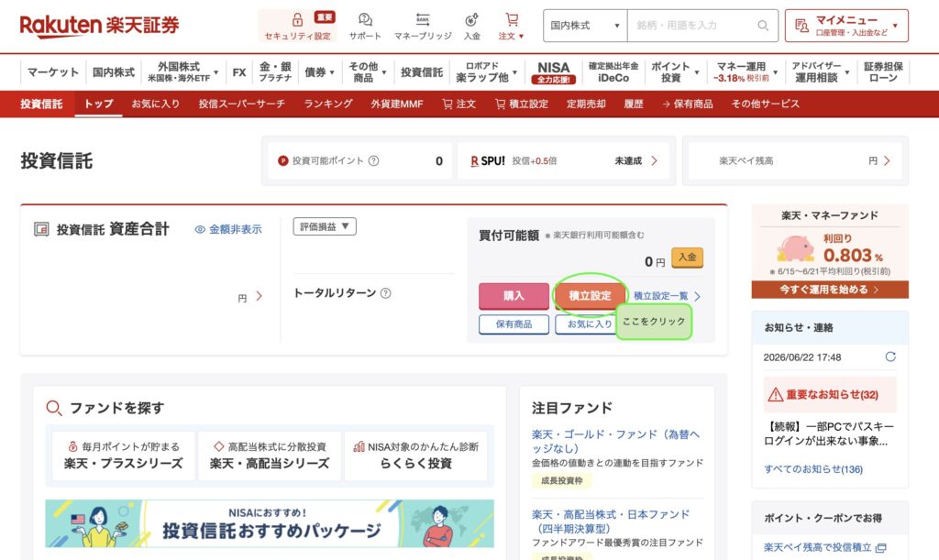This screenshot has height=560, width=939.
Task: Open 楽天・プラスシリーズ card
Action: click(124, 456)
